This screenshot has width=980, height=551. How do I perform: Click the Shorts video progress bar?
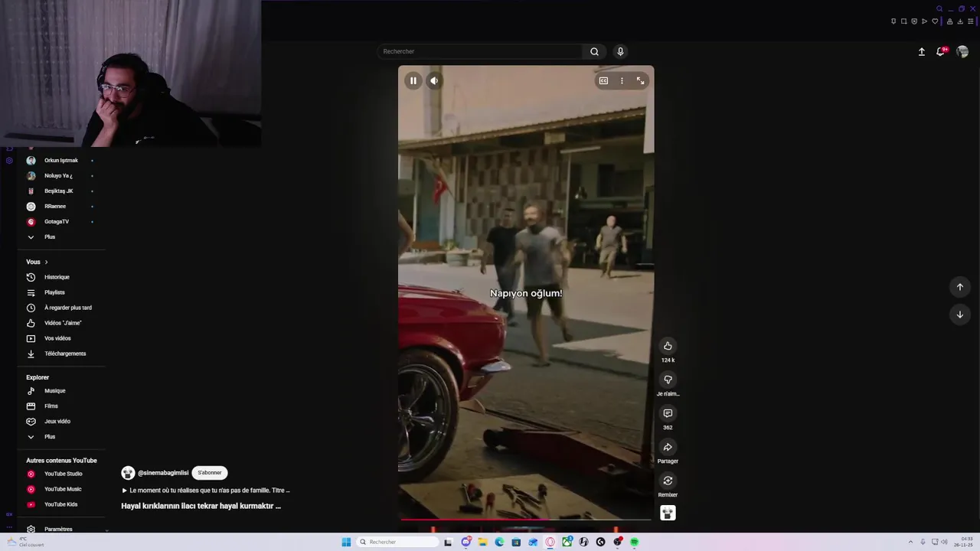[x=526, y=520]
